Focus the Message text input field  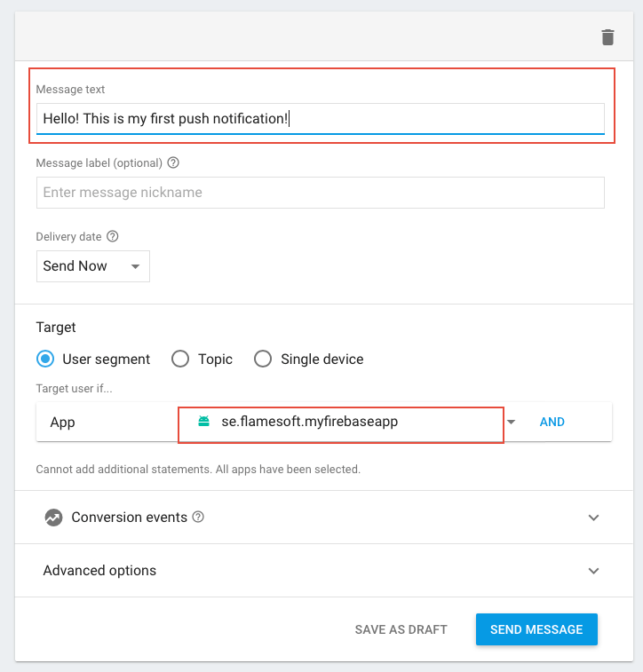(320, 119)
